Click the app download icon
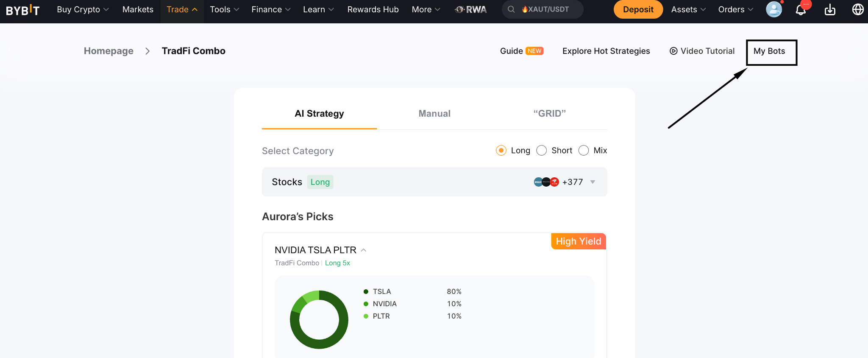Screen dimensions: 868x358 click(x=830, y=9)
